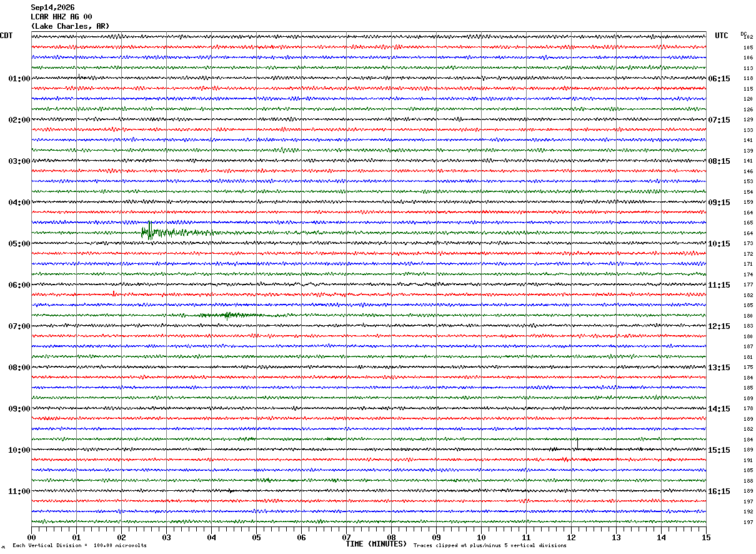Click the 16:15 UTC time label
This screenshot has height=554, width=756.
(719, 491)
